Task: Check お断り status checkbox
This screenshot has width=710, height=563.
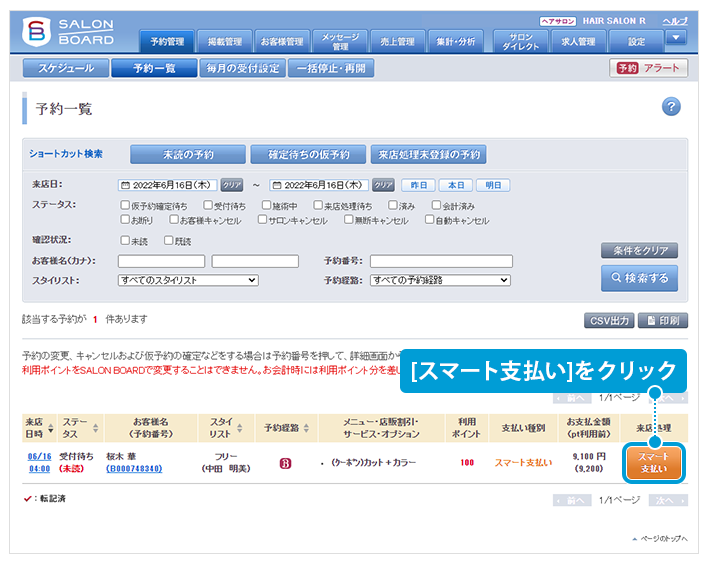Action: [x=125, y=220]
